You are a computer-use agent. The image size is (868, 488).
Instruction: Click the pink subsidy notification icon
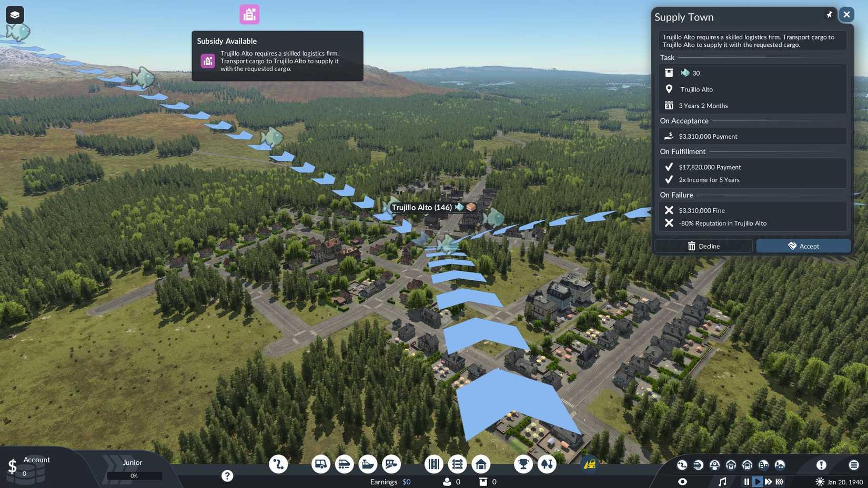pyautogui.click(x=249, y=15)
